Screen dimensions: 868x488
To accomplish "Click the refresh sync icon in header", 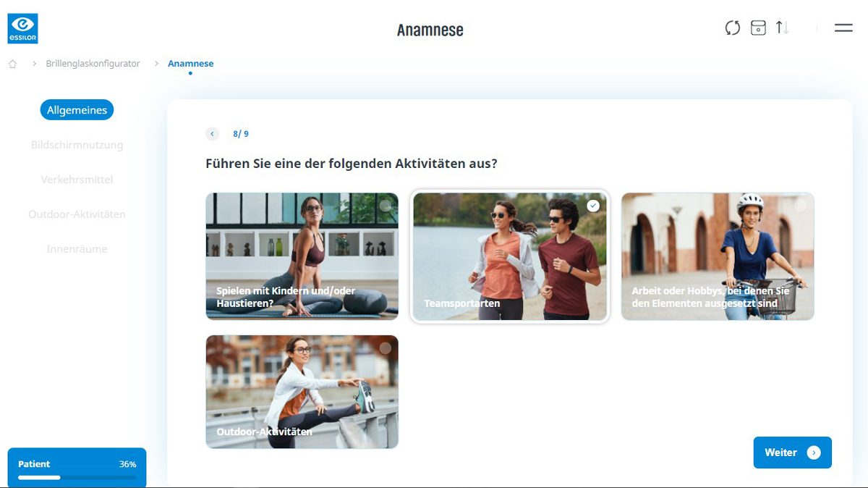I will [x=733, y=28].
